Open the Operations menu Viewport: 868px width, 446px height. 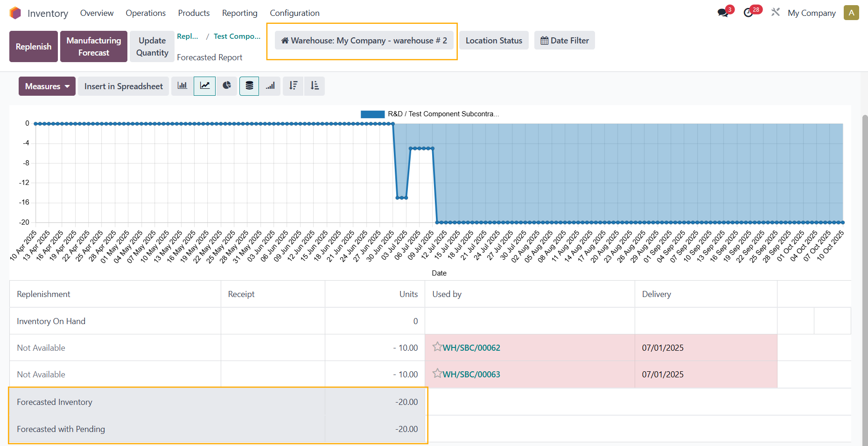coord(146,13)
